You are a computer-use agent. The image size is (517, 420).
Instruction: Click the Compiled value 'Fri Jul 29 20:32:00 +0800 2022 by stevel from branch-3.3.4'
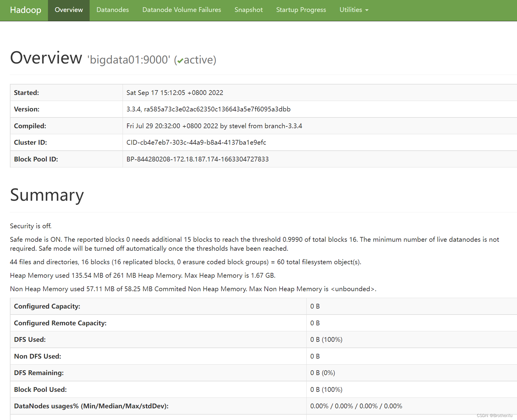214,126
